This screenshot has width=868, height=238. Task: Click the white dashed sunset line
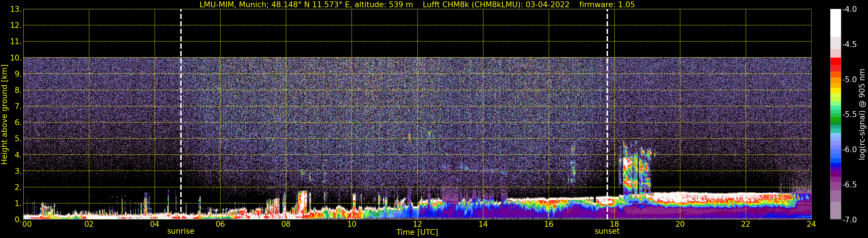(x=607, y=114)
